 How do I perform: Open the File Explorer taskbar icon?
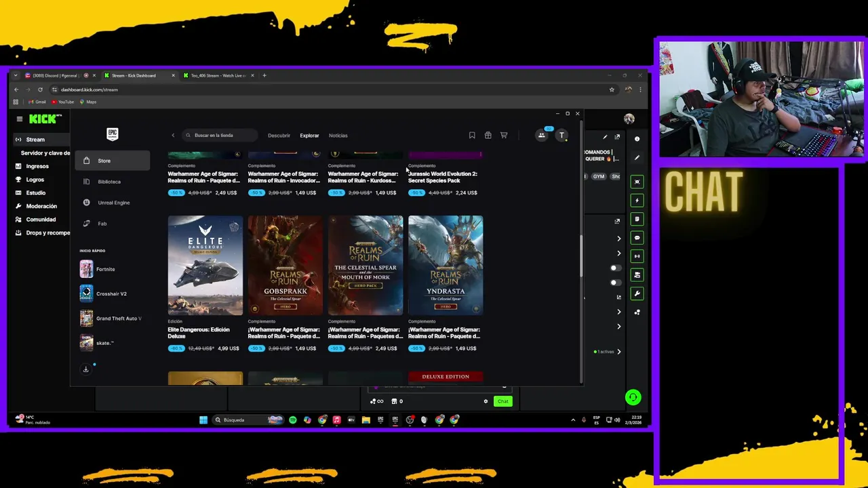366,420
